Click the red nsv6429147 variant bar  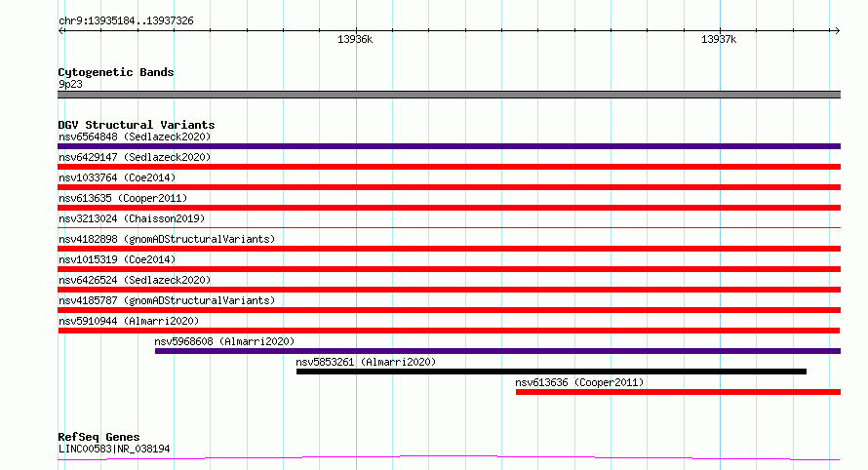point(449,167)
